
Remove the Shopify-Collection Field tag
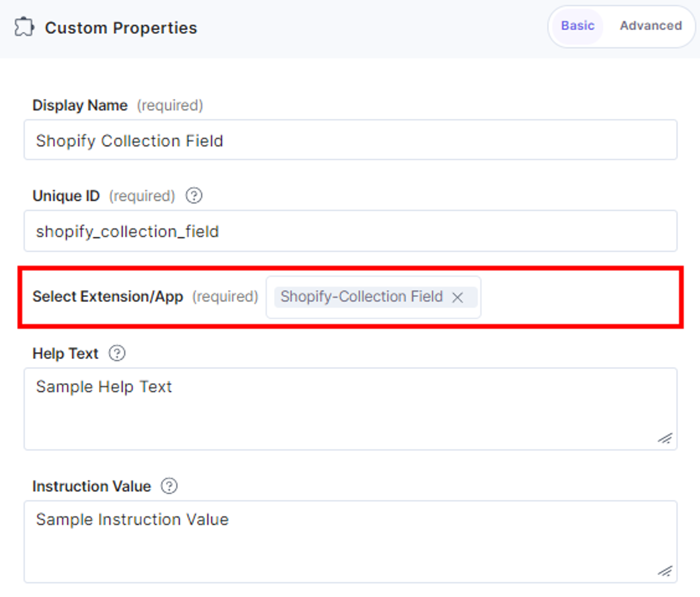click(457, 298)
